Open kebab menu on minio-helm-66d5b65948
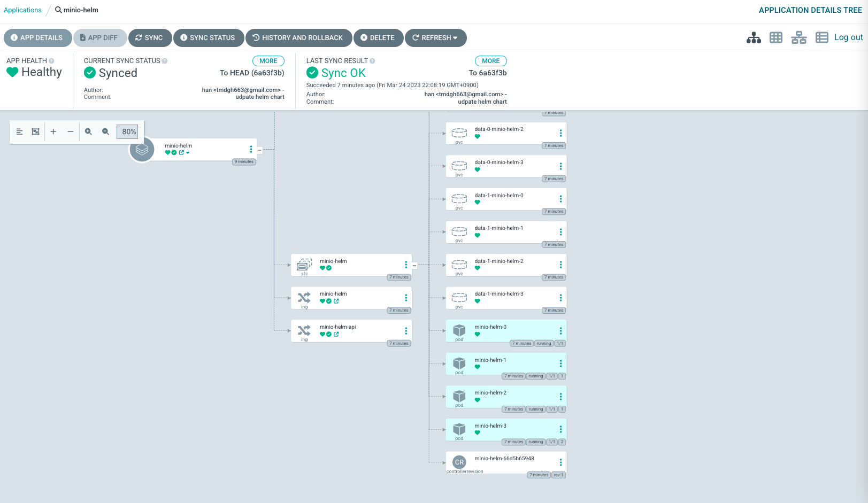Screen dimensions: 868x503 click(561, 462)
